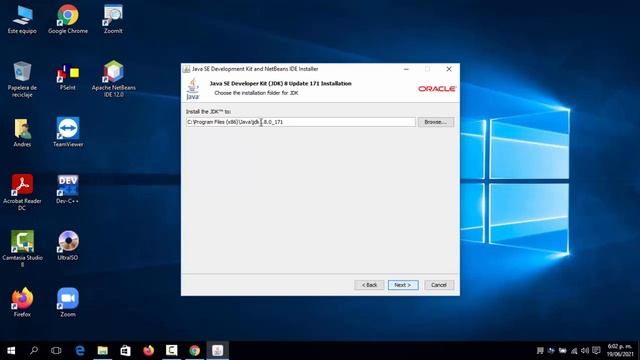640x360 pixels.
Task: Open notification center icon
Action: tap(596, 351)
